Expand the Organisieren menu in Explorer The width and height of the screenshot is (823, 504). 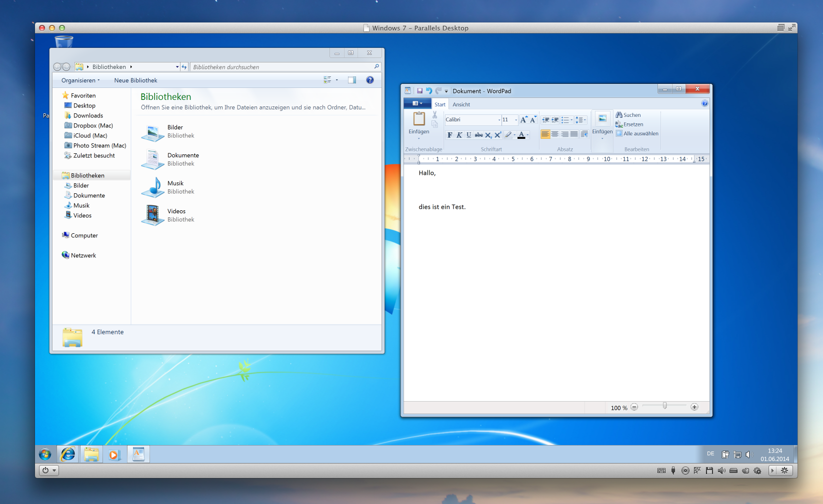pyautogui.click(x=80, y=80)
